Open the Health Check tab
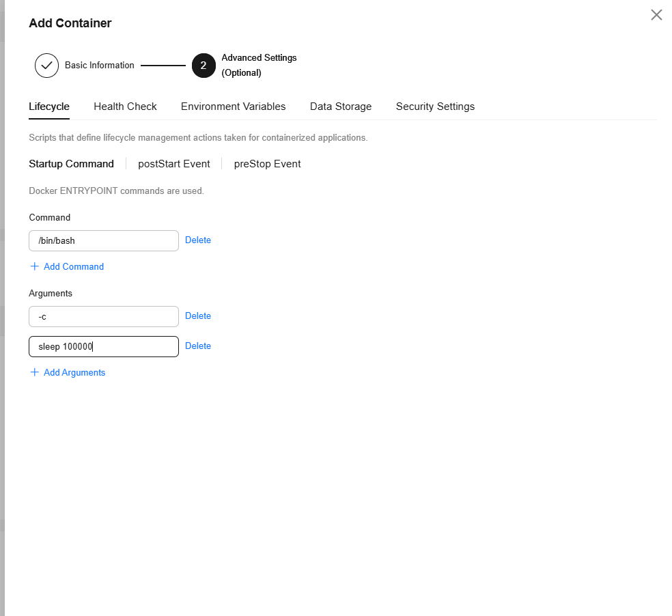 [x=125, y=107]
